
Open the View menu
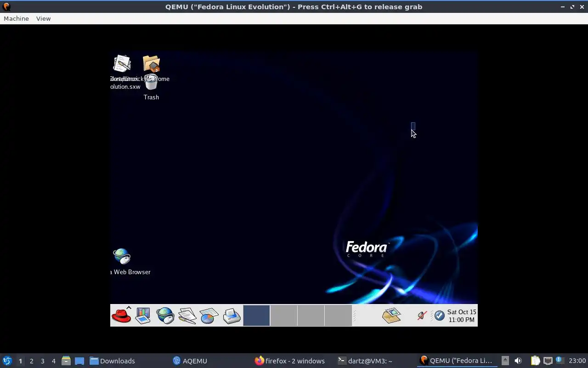click(x=43, y=18)
